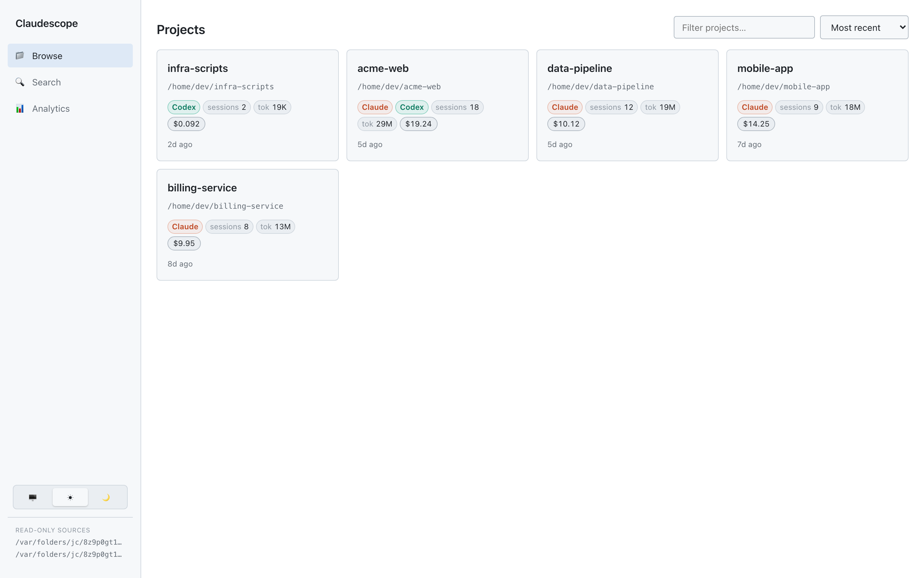Screen dimensions: 924x578
Task: Click the Search magnifier icon in sidebar
Action: coord(20,82)
